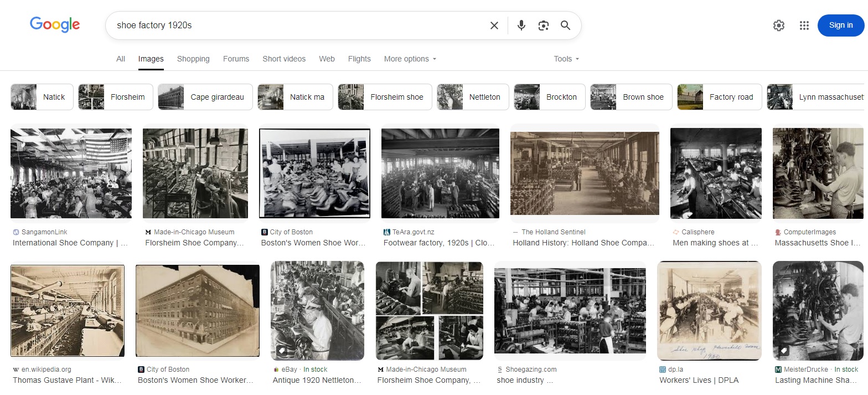Open the Shoegazing shoe industry image
The height and width of the screenshot is (395, 868).
(x=570, y=311)
